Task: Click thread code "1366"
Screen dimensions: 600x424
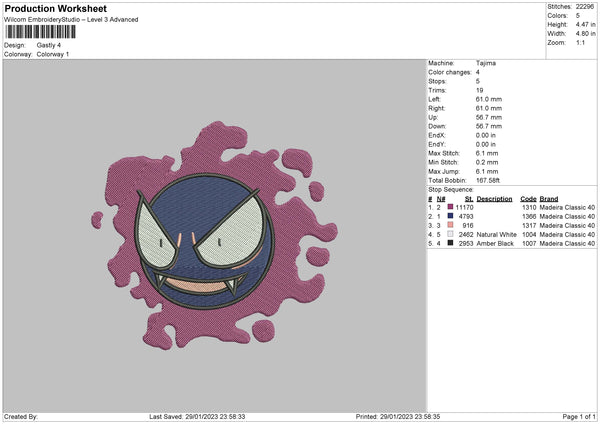Action: click(x=529, y=216)
